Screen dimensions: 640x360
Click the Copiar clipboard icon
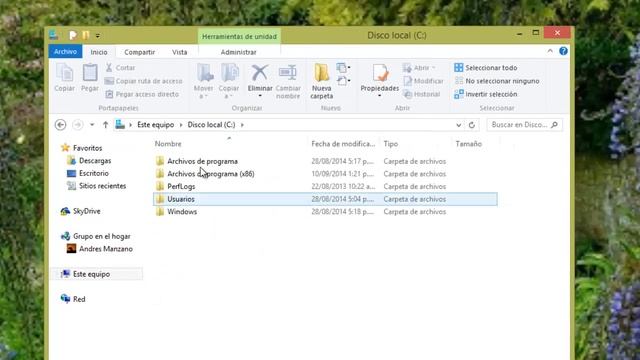64,73
